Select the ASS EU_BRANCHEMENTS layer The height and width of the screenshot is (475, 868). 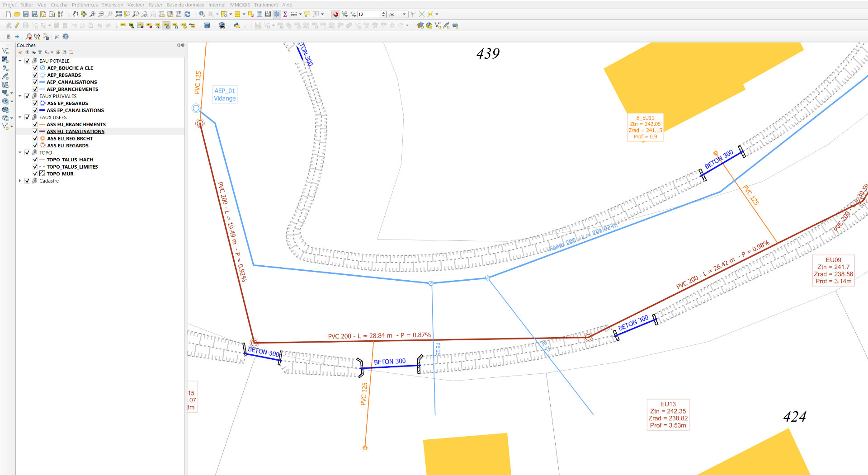tap(76, 125)
